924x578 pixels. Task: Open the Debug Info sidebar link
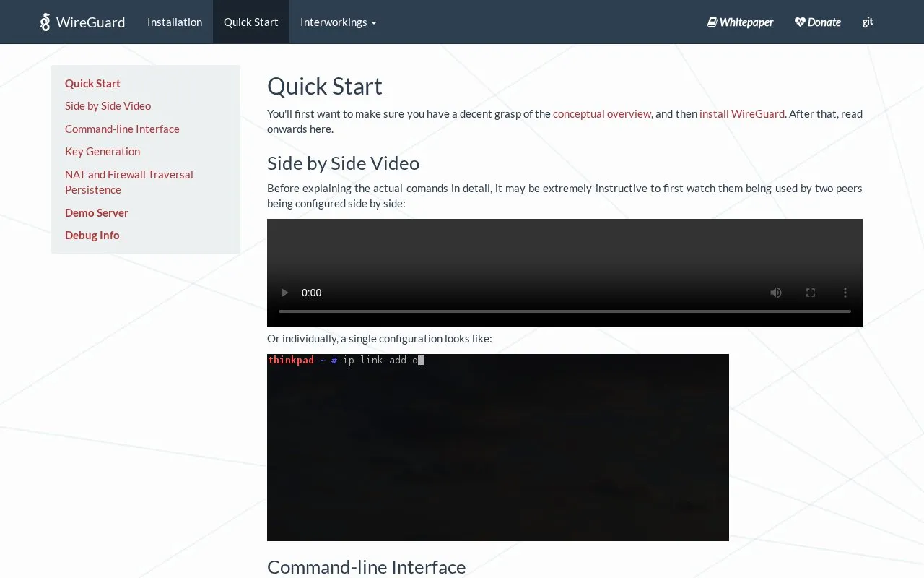pos(92,236)
